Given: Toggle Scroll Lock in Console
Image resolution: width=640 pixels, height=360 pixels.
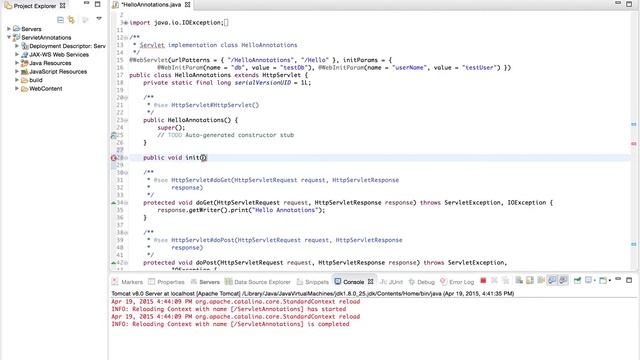Looking at the screenshot, I should [530, 280].
